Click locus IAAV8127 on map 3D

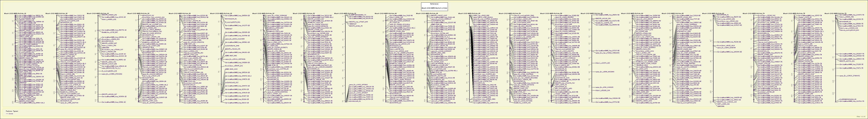[353, 24]
